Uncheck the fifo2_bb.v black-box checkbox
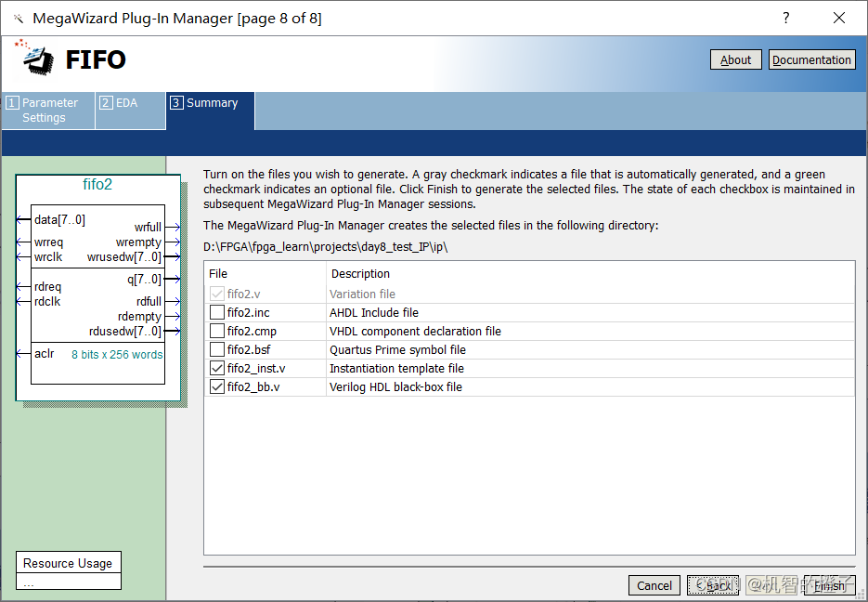The width and height of the screenshot is (868, 602). point(217,386)
